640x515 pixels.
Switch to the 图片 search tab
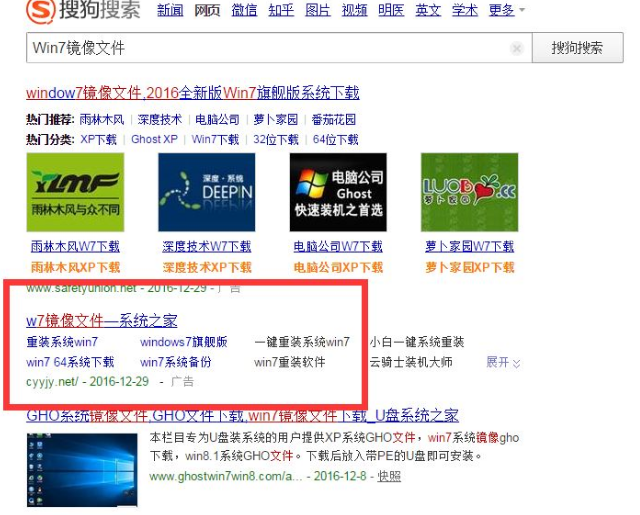(x=317, y=11)
